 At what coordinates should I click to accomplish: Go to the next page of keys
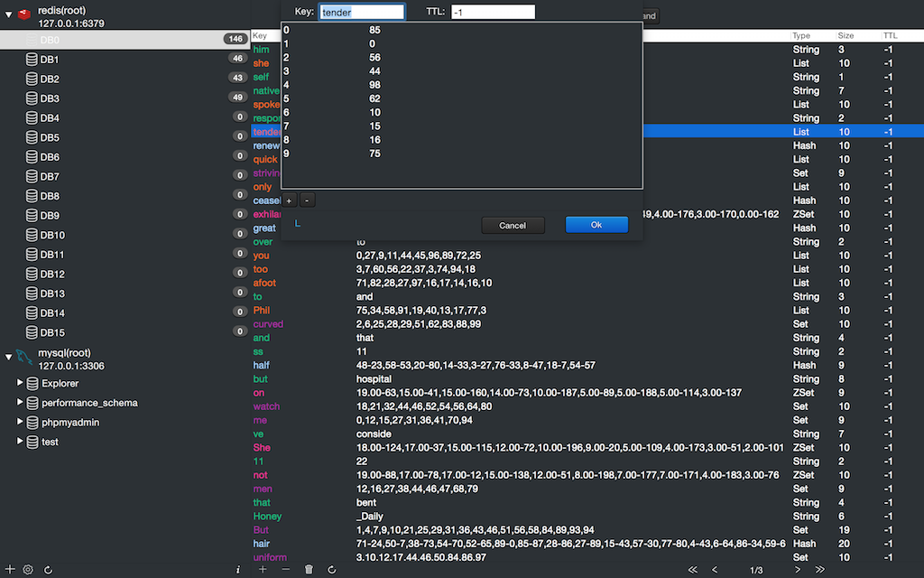tap(798, 570)
